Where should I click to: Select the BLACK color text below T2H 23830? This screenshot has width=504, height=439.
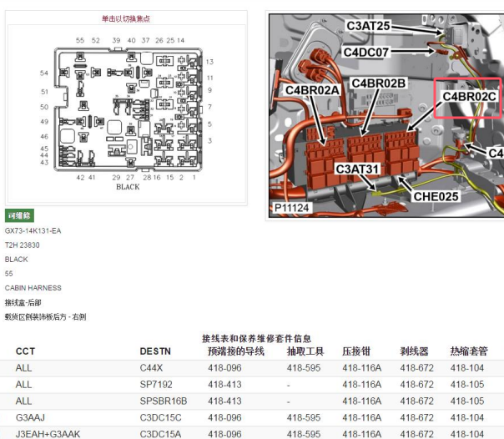pyautogui.click(x=17, y=260)
